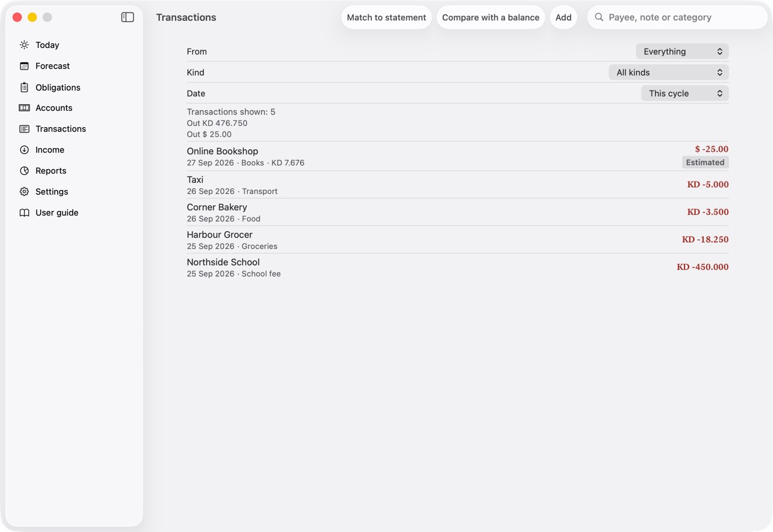Click the Add button
Viewport: 773px width, 532px height.
pyautogui.click(x=563, y=17)
